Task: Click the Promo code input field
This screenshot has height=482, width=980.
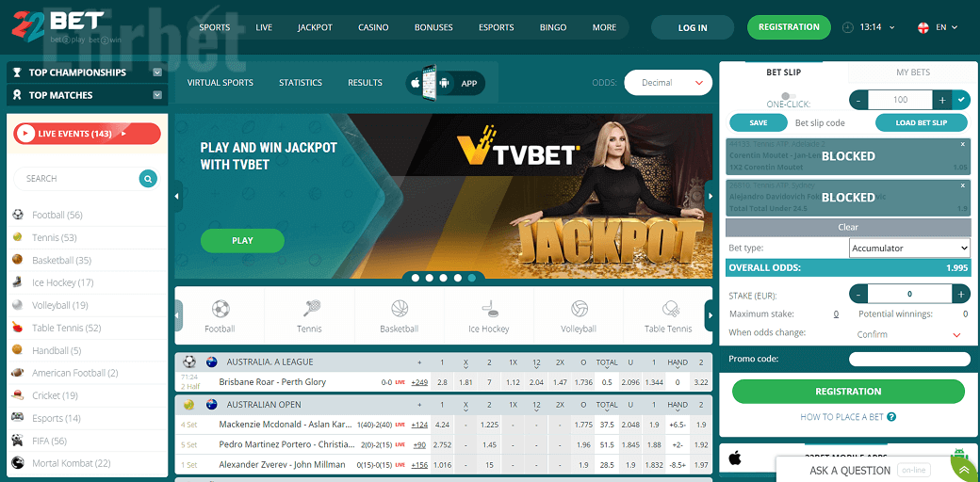Action: (x=909, y=359)
